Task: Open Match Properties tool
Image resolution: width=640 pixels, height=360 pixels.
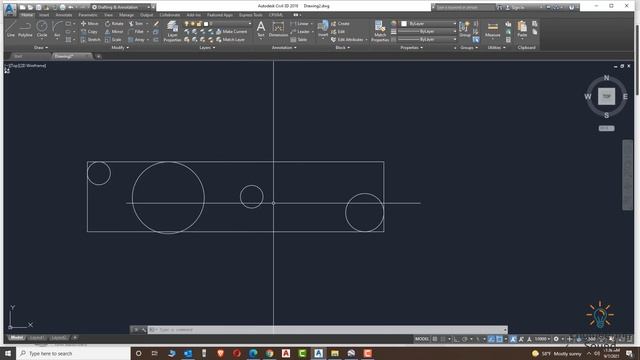Action: (x=380, y=31)
